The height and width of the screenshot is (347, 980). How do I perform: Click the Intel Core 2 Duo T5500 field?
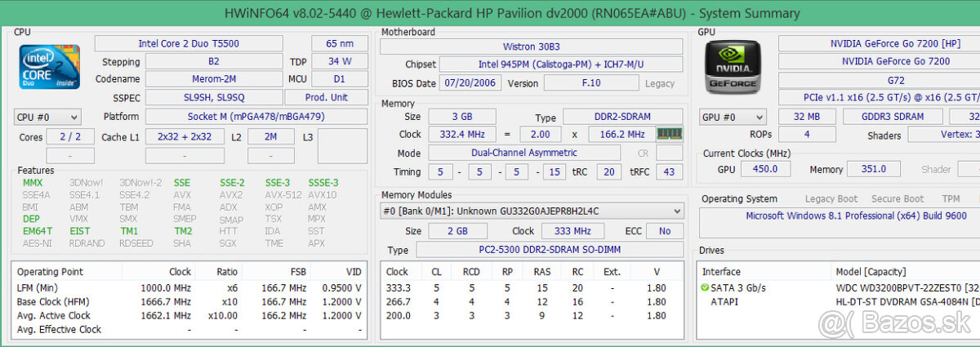coord(200,43)
